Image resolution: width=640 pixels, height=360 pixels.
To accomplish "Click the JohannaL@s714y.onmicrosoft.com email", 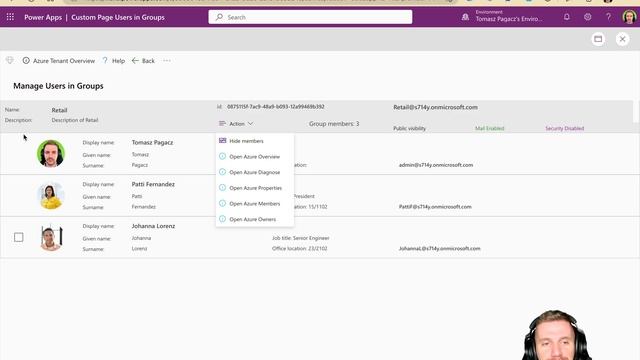I will click(440, 248).
